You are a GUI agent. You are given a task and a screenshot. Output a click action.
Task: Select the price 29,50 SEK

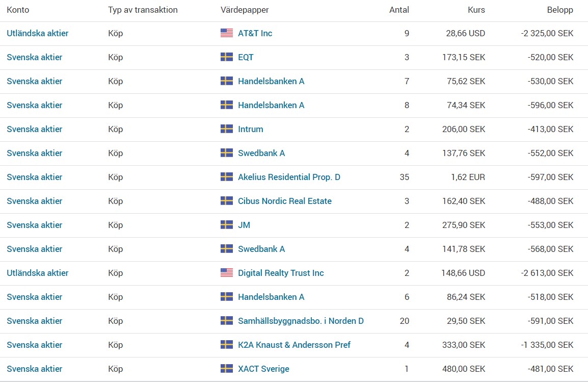click(466, 321)
